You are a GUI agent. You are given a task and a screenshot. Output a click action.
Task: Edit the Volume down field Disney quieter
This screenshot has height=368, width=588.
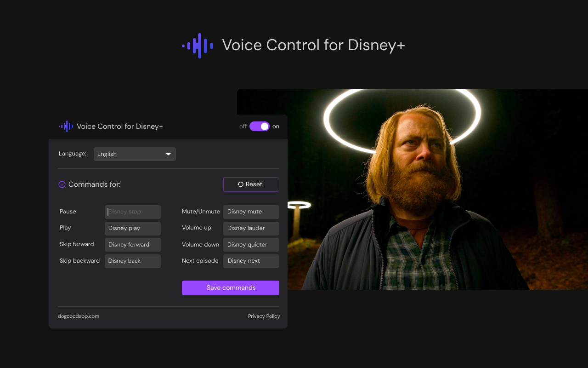[251, 245]
